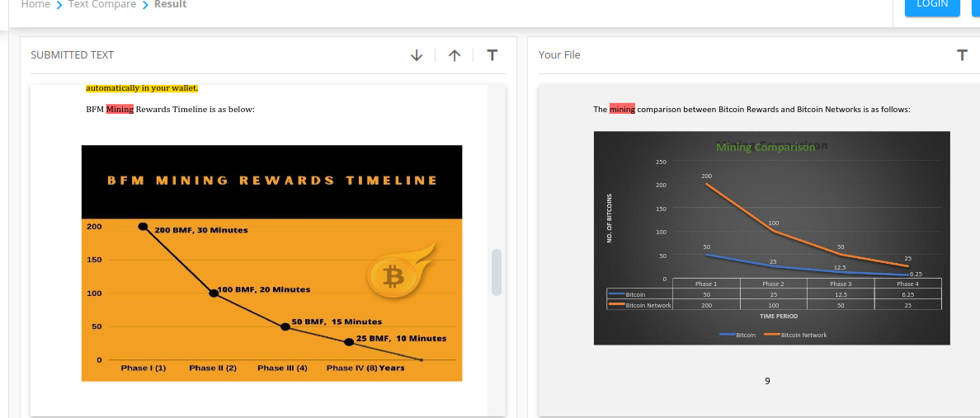The image size is (980, 418).
Task: Click 'NO. OF BITCOINS' axis title
Action: click(610, 218)
